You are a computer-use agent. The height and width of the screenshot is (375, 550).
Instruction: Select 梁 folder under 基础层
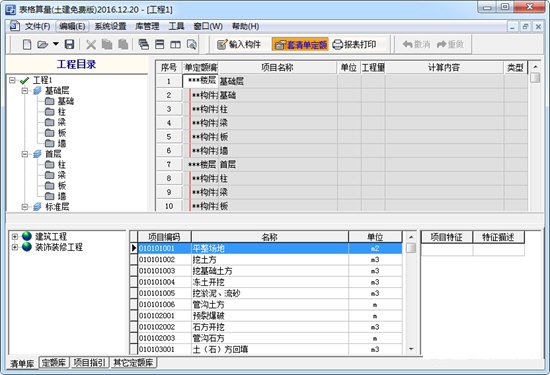[55, 122]
